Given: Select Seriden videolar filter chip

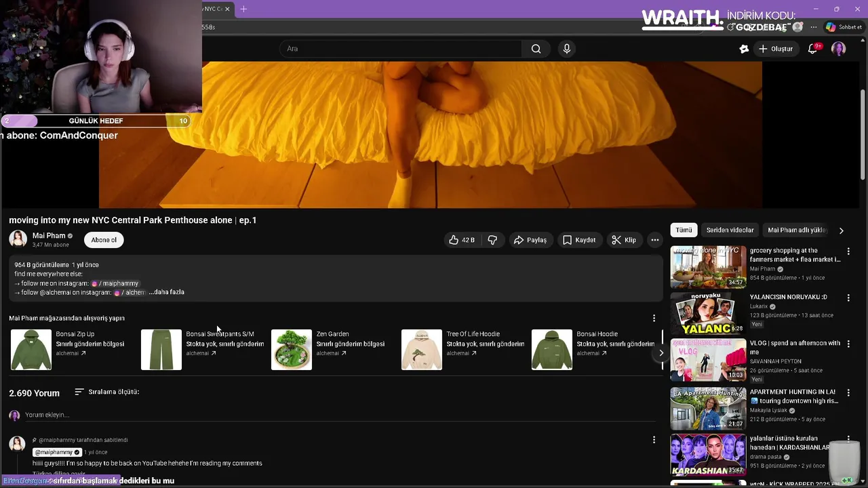Looking at the screenshot, I should tap(730, 230).
